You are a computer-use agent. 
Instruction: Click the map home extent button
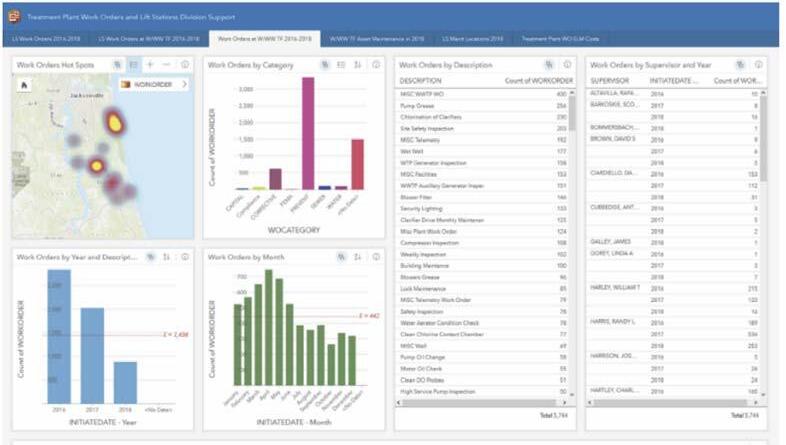tap(24, 86)
